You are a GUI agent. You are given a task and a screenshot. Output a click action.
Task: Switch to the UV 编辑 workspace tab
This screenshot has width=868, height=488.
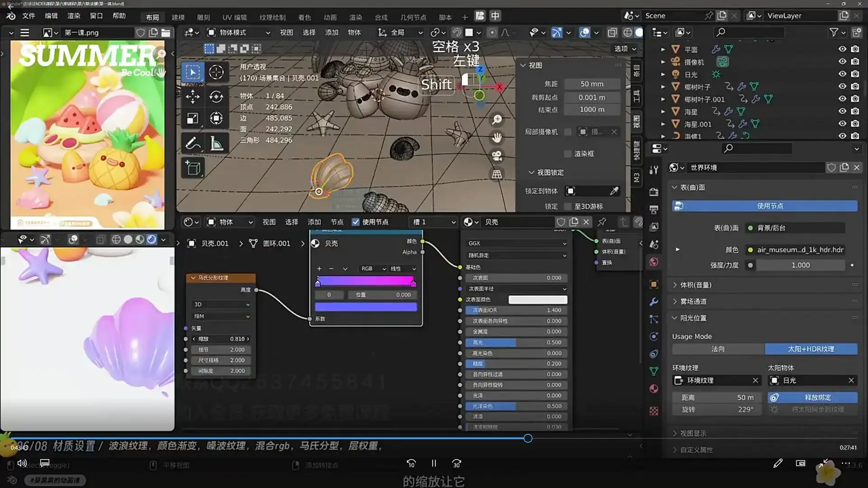(x=235, y=17)
